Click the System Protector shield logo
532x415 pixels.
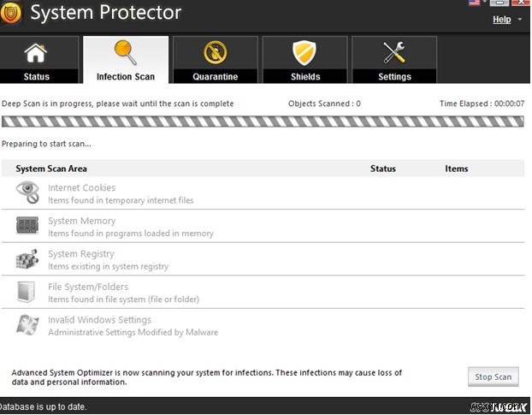[x=11, y=13]
